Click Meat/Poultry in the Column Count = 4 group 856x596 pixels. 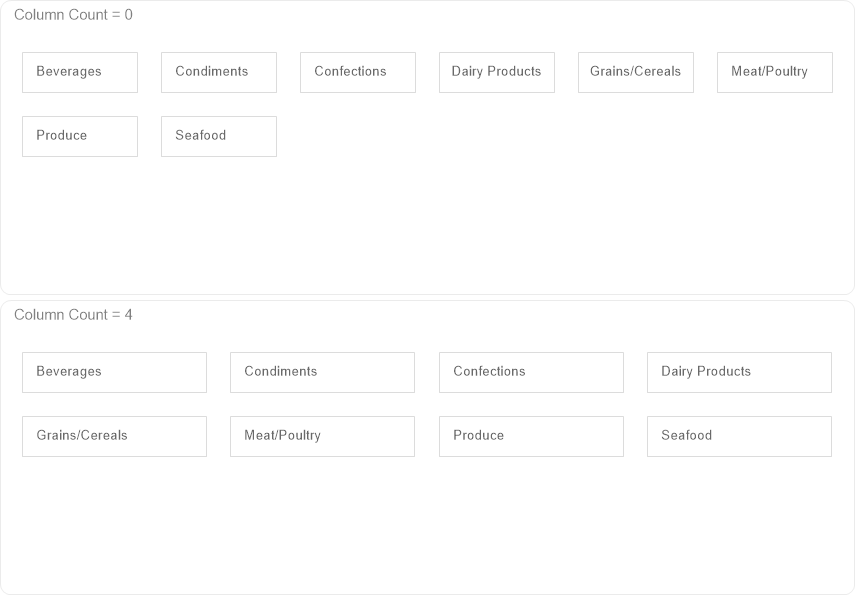click(322, 436)
